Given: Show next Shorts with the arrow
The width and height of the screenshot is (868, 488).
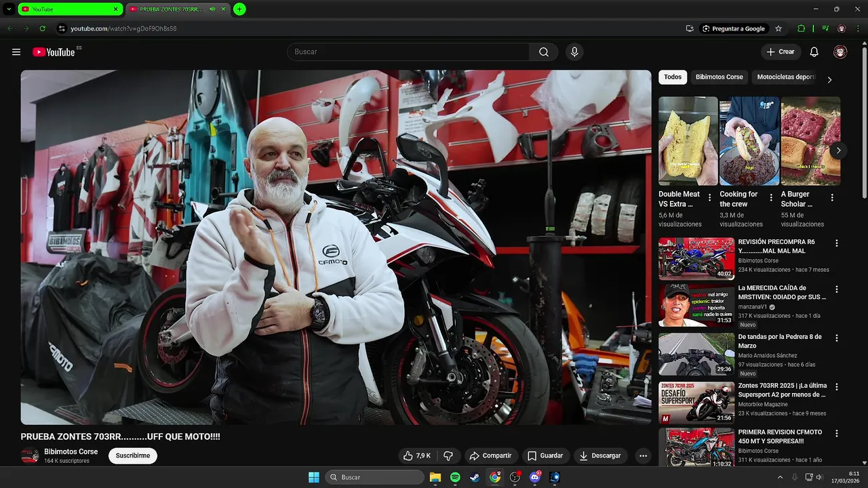Looking at the screenshot, I should 839,150.
